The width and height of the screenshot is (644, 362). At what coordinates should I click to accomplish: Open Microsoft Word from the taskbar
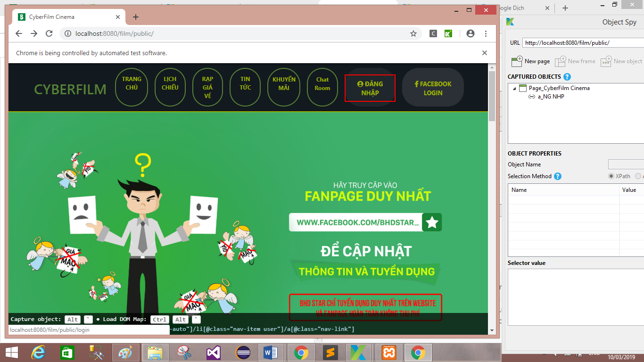tap(271, 352)
